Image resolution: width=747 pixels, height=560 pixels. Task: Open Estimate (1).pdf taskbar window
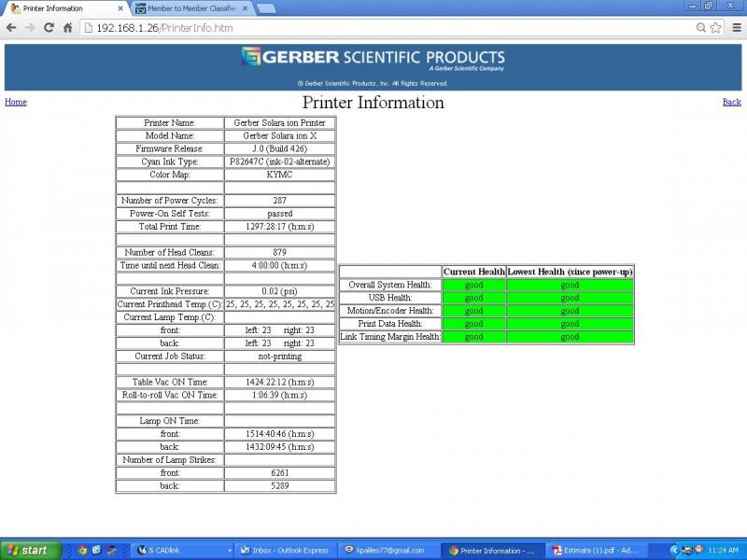tap(597, 551)
